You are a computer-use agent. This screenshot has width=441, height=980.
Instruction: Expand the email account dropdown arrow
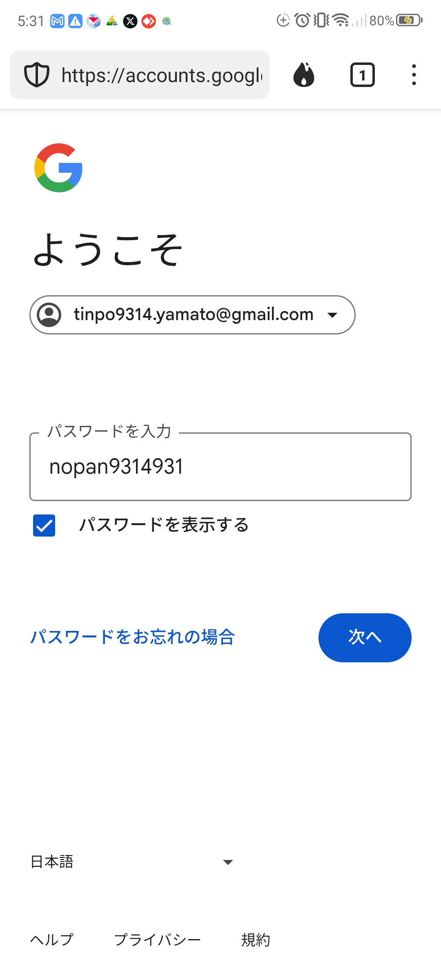pos(333,314)
